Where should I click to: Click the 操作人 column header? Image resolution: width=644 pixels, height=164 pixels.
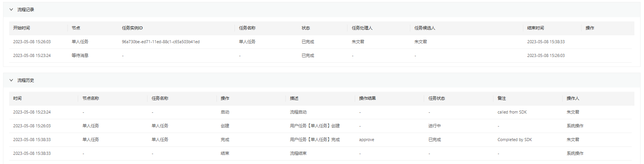coord(573,98)
